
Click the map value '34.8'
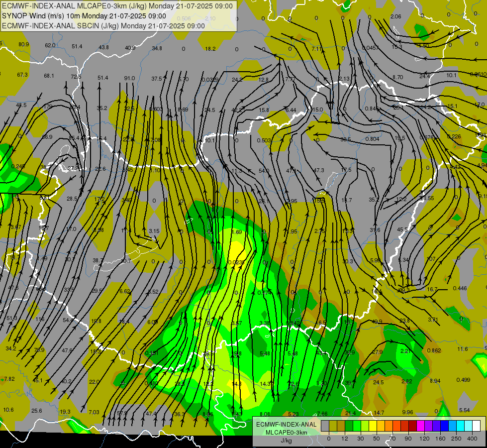[x=157, y=48]
